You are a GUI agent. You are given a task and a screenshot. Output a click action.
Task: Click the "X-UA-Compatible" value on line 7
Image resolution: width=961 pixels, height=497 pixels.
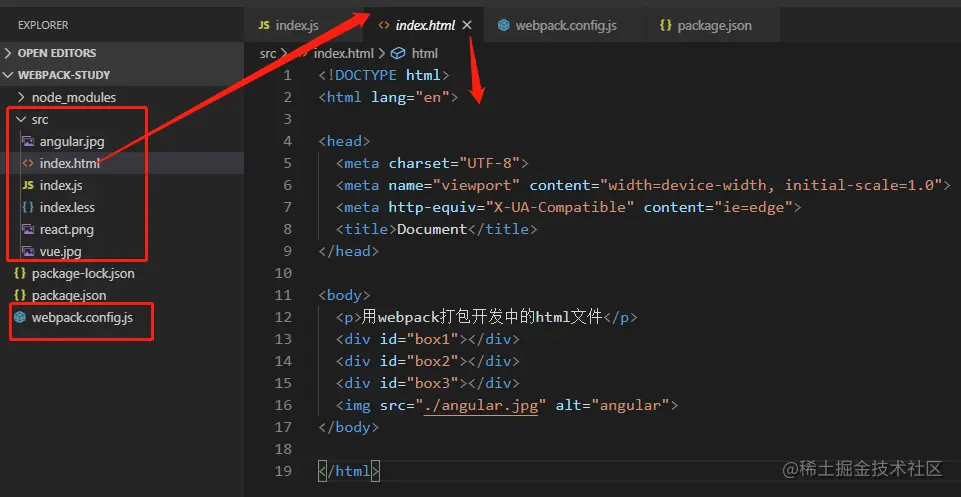[x=560, y=207]
